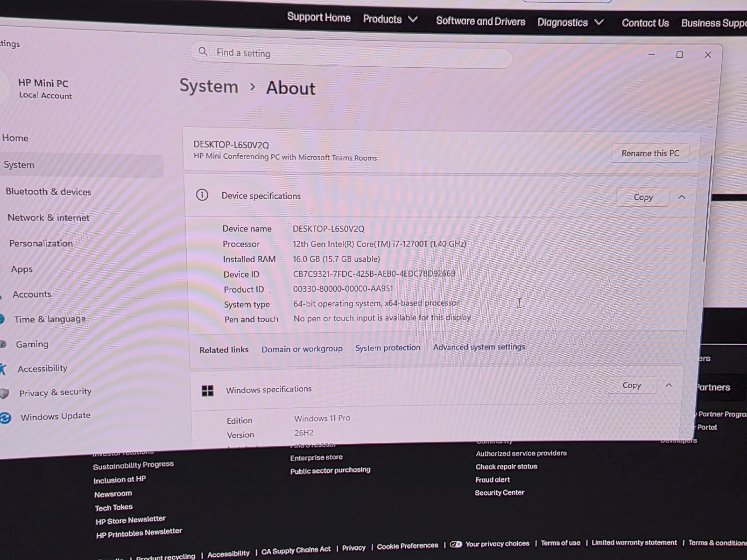Click the Device ID value text
This screenshot has width=747, height=560.
[374, 273]
